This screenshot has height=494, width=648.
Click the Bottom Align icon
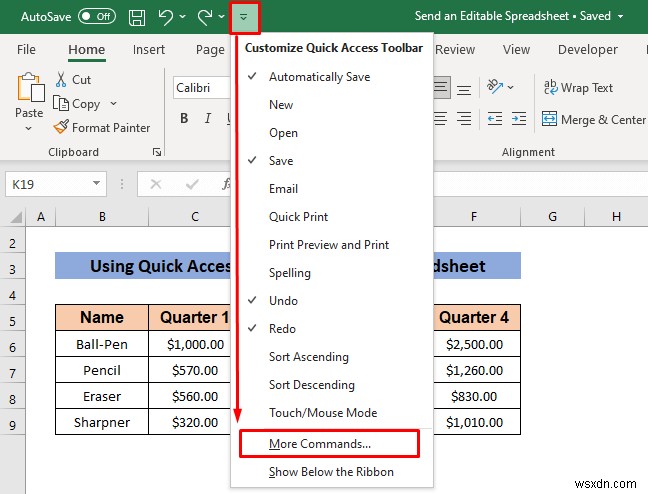[464, 89]
